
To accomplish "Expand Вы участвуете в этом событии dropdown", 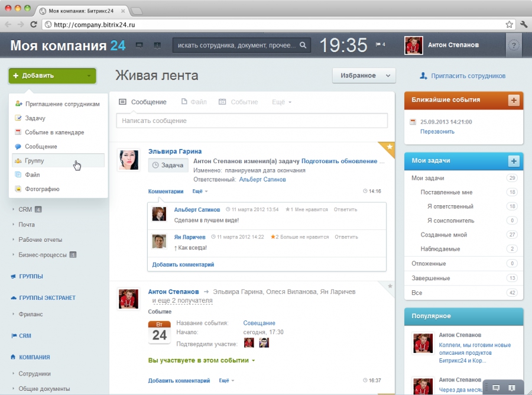I will [201, 360].
